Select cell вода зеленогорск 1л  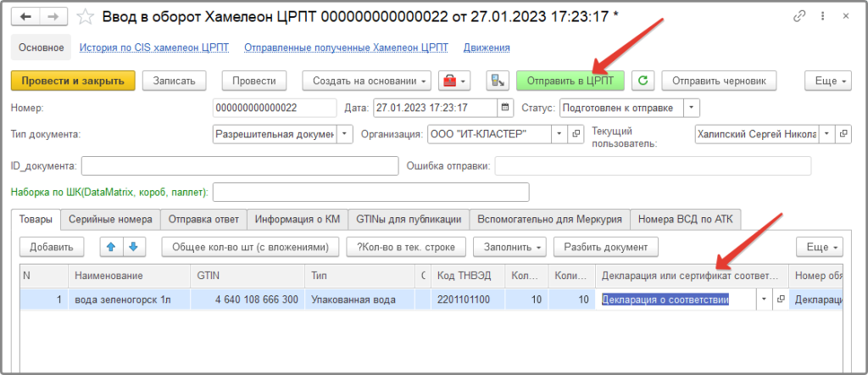pyautogui.click(x=130, y=299)
